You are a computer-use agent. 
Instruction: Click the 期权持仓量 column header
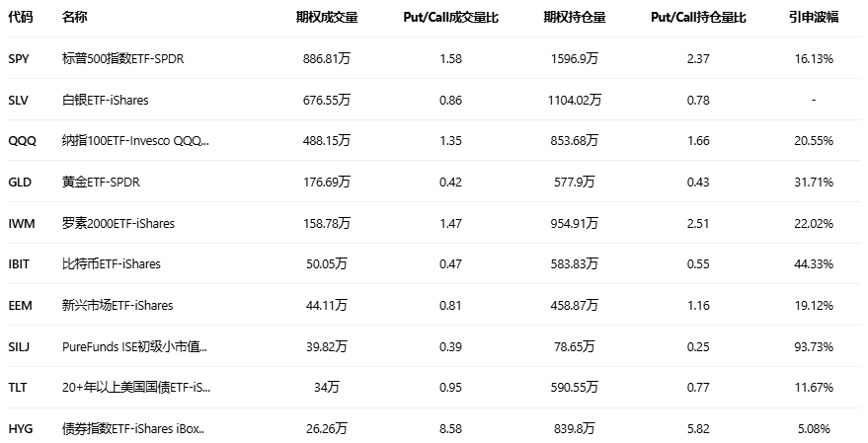click(574, 18)
